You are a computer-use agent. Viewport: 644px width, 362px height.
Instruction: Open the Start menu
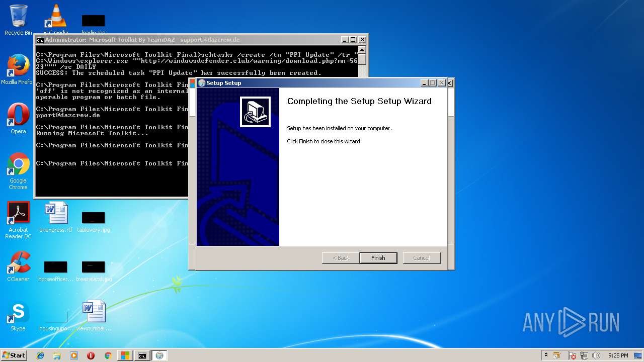[14, 355]
